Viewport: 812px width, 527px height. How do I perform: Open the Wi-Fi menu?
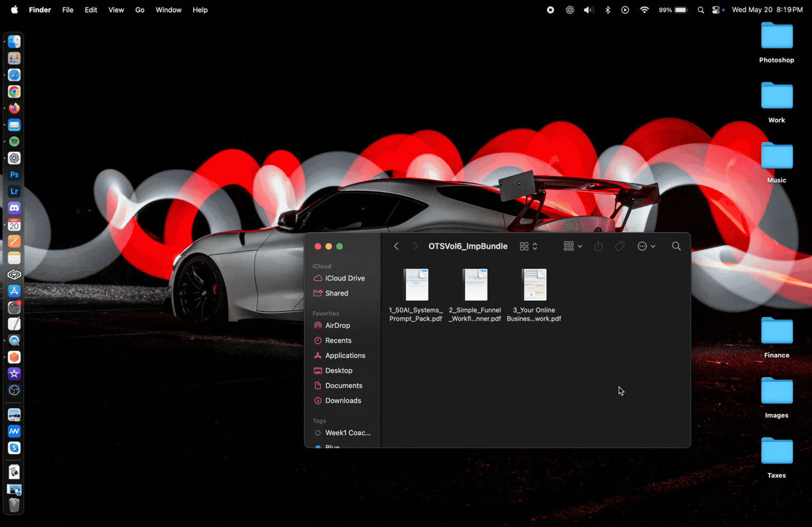(644, 10)
